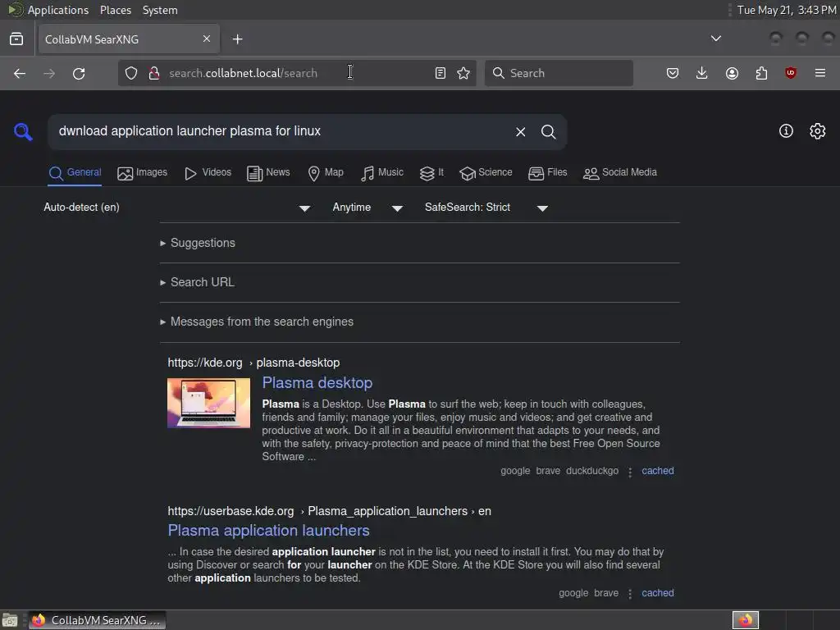
Task: Click the SearXNG blue magnifier logo
Action: click(x=23, y=131)
